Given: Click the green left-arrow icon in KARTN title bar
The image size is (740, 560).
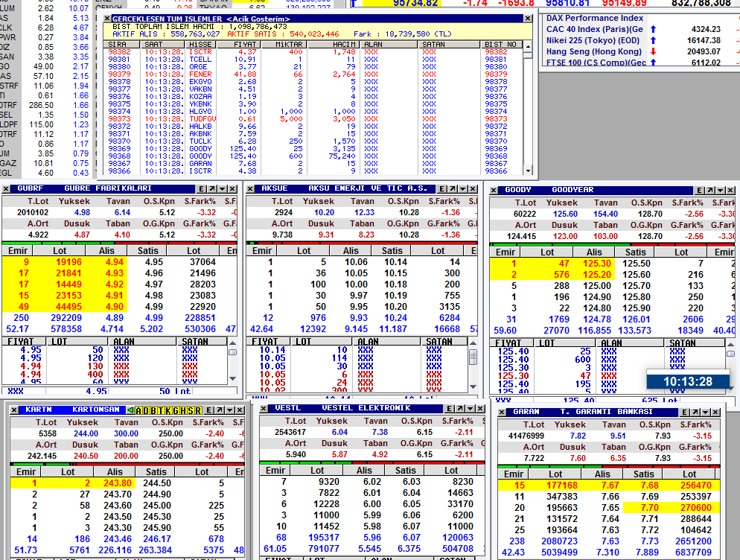Looking at the screenshot, I should [129, 410].
